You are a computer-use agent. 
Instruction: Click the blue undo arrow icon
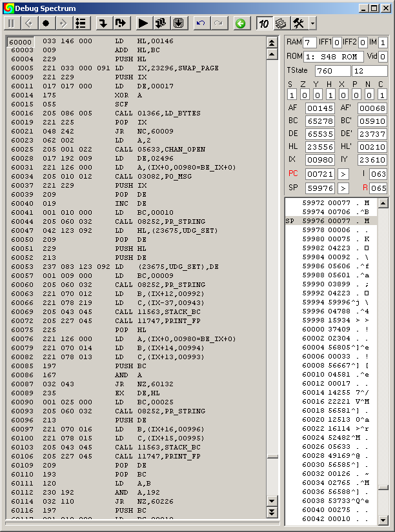201,23
